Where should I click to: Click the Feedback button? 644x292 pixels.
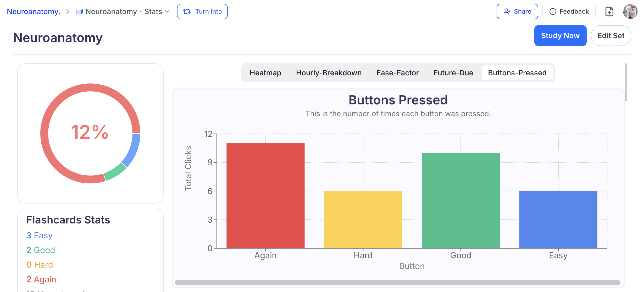[x=569, y=12]
